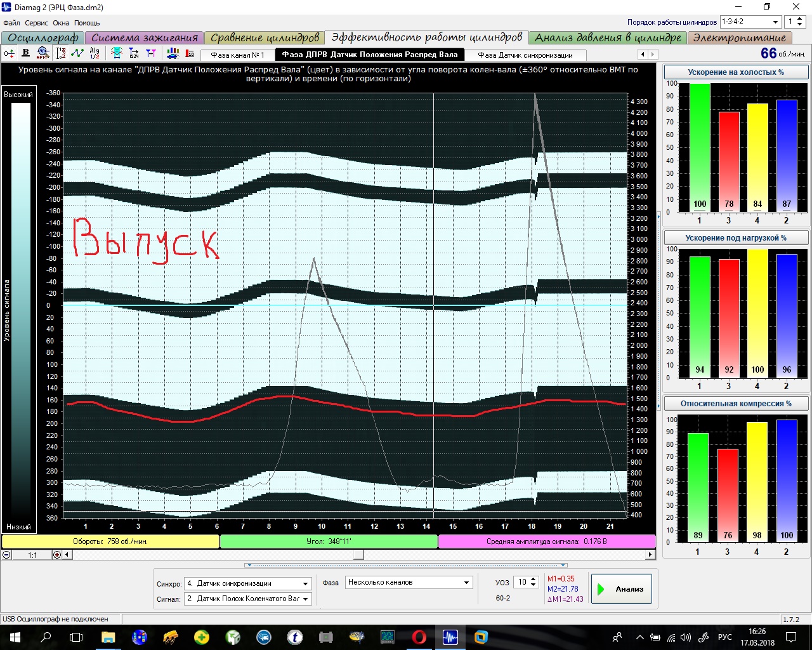
Task: Click the Ускорение на холостых % header
Action: [x=736, y=72]
